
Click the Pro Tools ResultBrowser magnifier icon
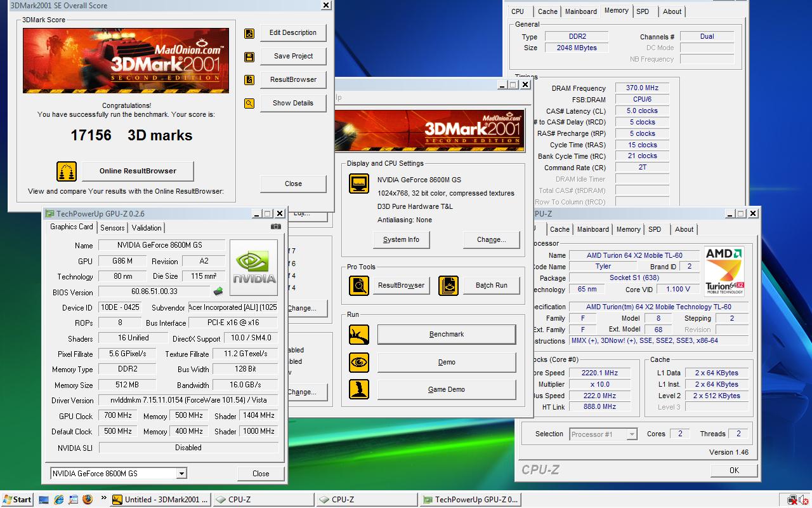tap(359, 286)
